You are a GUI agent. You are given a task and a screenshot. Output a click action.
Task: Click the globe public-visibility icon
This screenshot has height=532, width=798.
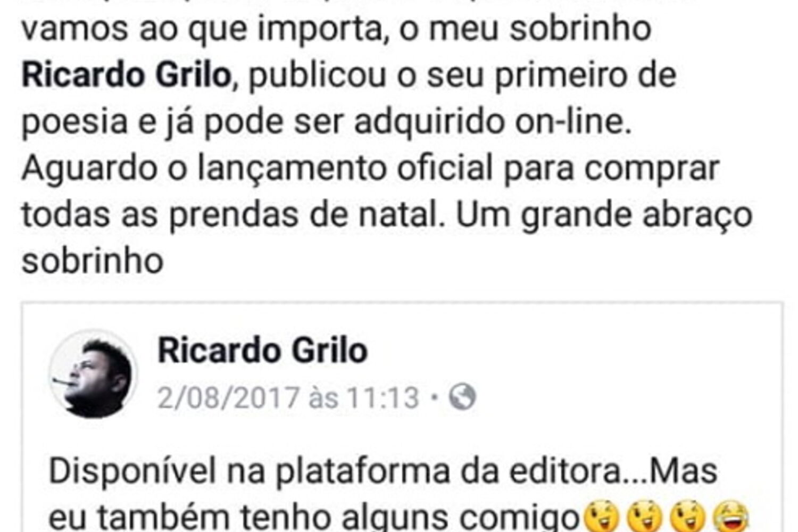point(462,397)
